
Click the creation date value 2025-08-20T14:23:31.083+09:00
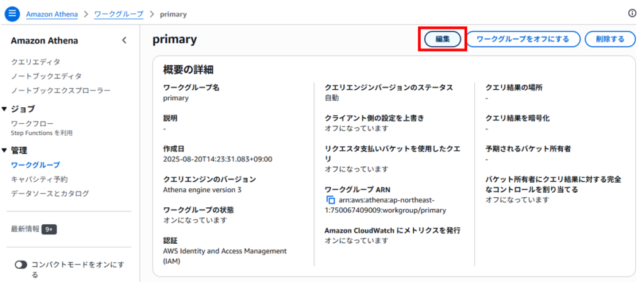point(218,159)
